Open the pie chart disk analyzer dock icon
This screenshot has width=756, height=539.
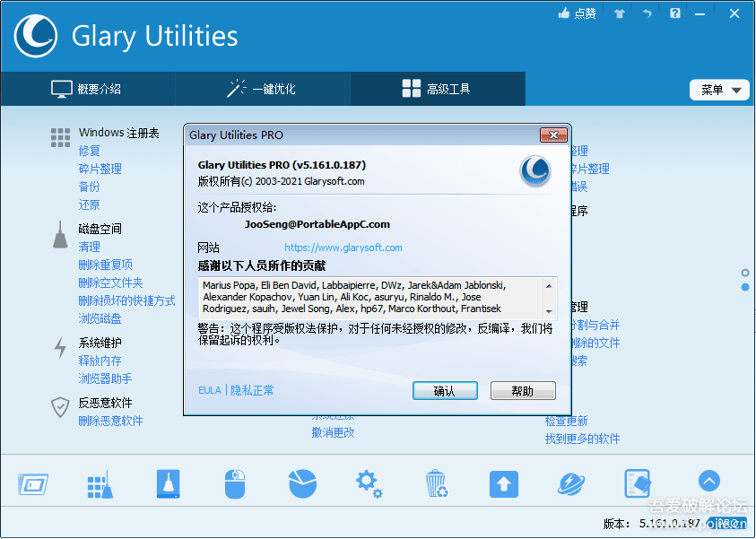coord(303,483)
